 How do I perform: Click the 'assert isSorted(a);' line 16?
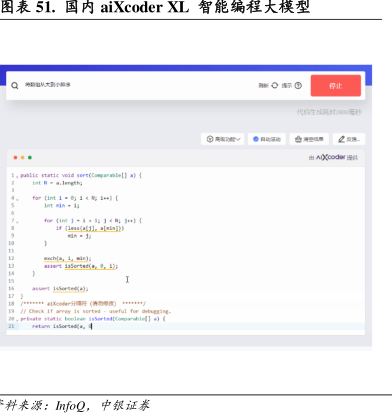[x=60, y=289]
